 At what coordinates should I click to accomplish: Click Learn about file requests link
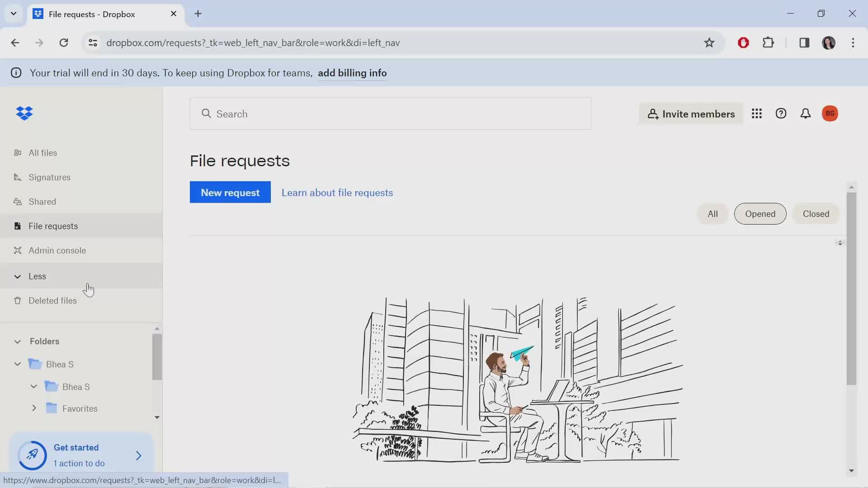point(337,192)
